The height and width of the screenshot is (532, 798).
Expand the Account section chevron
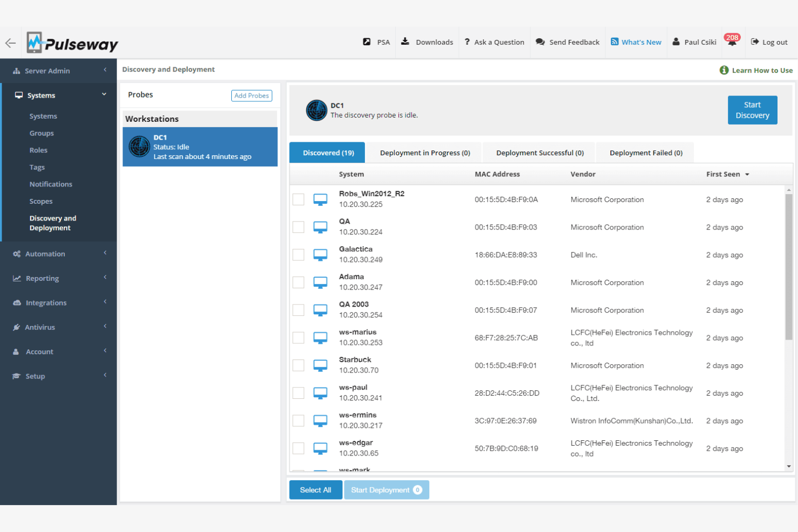pos(105,351)
